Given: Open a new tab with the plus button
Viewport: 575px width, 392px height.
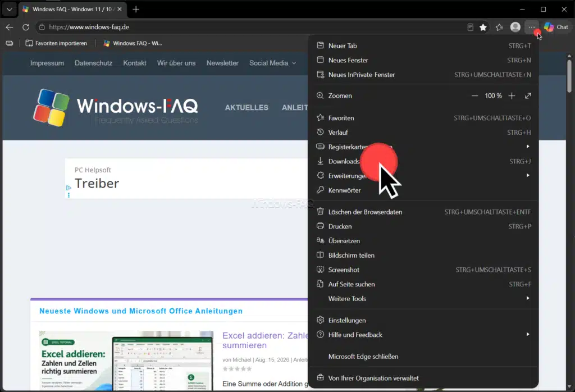Looking at the screenshot, I should (x=136, y=9).
